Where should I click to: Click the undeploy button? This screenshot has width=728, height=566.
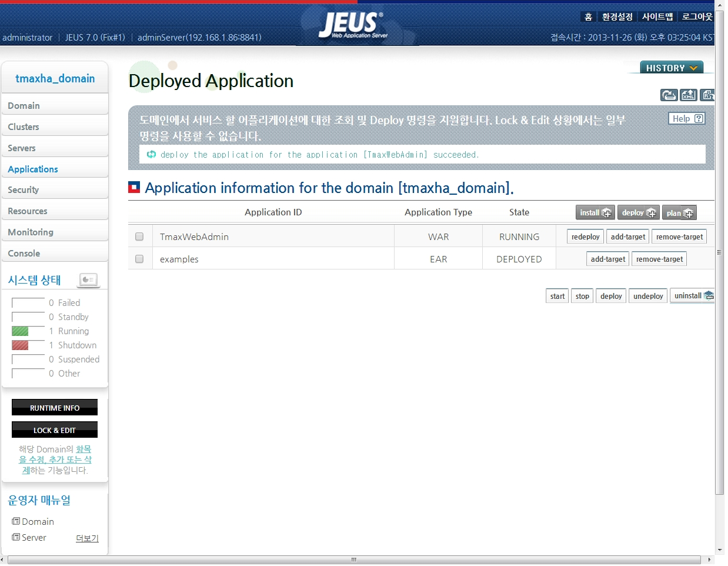pyautogui.click(x=648, y=296)
